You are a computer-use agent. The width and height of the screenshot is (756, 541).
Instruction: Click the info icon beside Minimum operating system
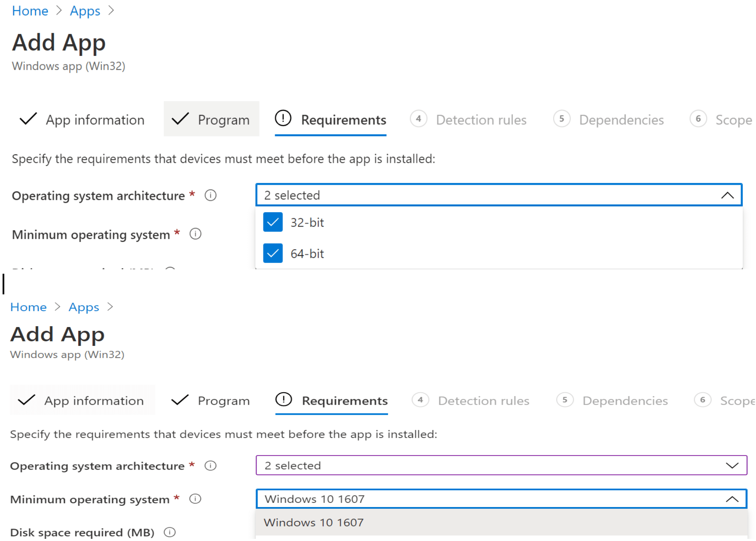pyautogui.click(x=196, y=234)
